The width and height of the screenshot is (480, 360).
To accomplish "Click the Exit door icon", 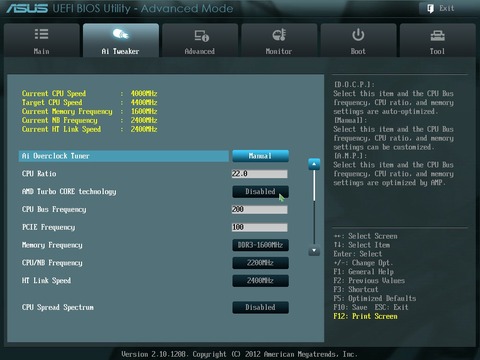I will pyautogui.click(x=430, y=8).
